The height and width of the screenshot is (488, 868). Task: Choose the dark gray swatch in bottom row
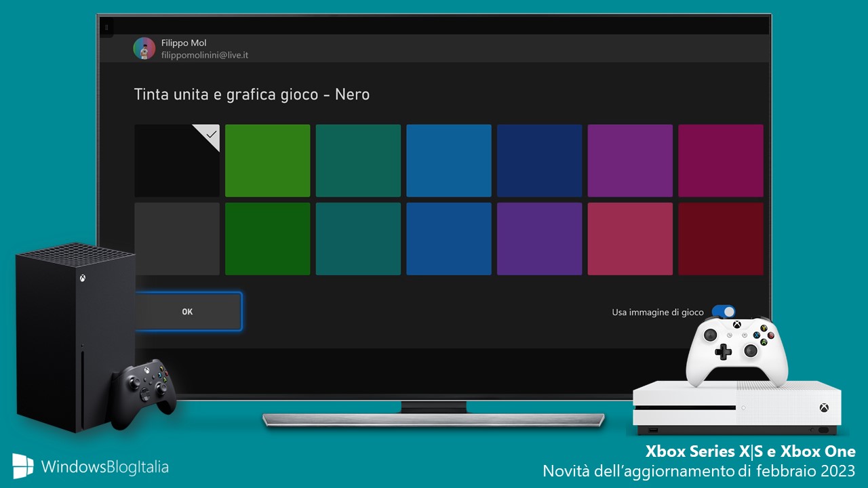click(177, 239)
